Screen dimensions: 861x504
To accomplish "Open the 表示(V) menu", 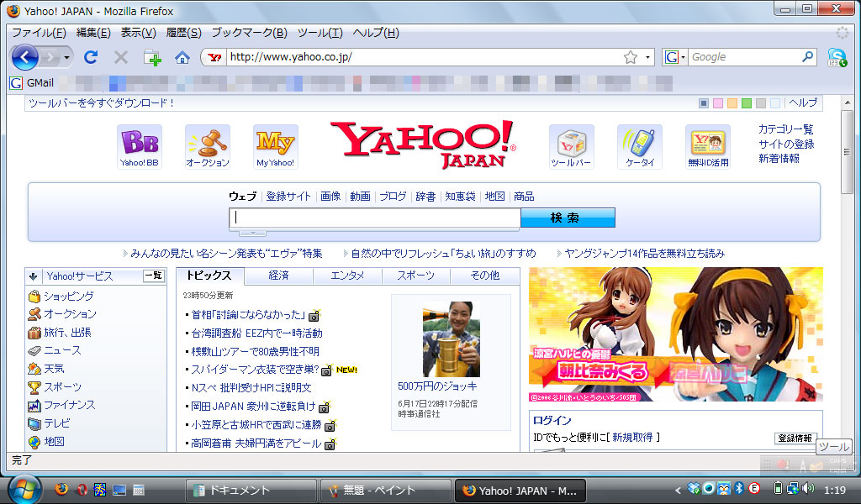I will pyautogui.click(x=139, y=33).
